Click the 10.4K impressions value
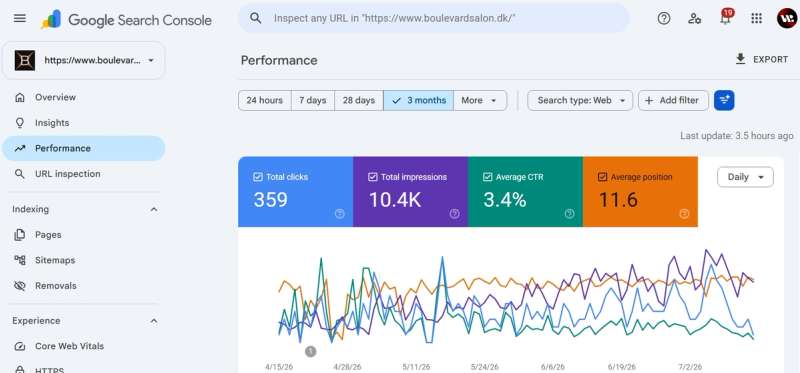 [395, 200]
